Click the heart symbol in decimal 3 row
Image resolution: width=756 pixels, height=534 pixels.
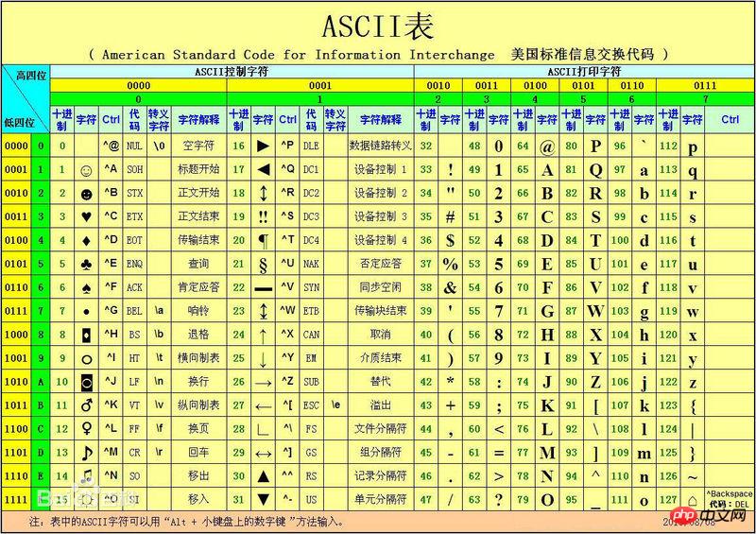(86, 216)
